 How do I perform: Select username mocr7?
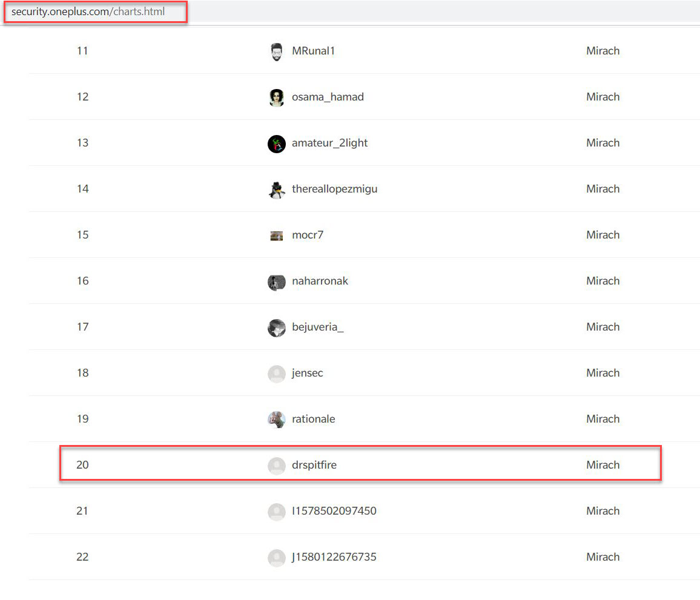click(308, 235)
